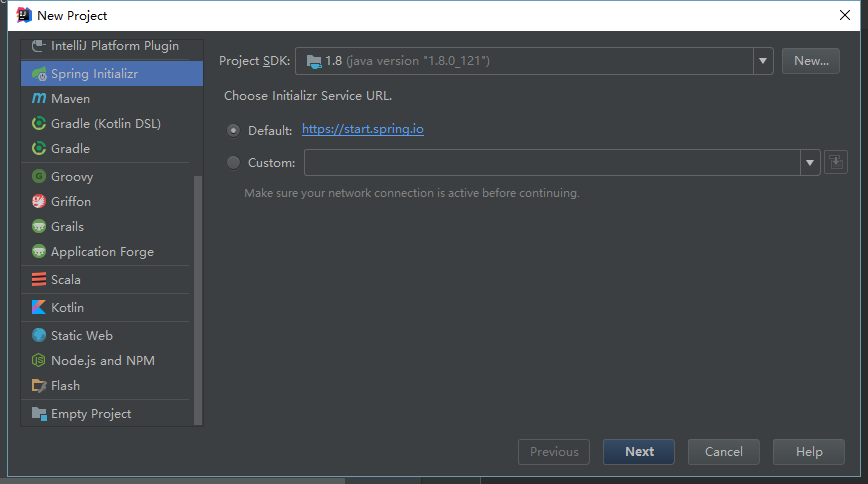Click the Node.js hexagon icon
The height and width of the screenshot is (484, 868).
pyautogui.click(x=39, y=361)
